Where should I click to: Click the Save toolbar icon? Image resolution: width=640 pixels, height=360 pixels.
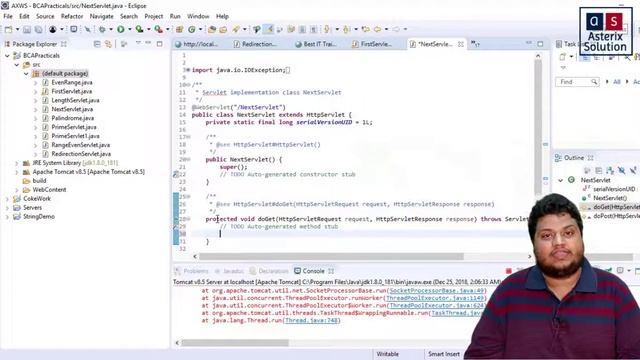click(27, 29)
